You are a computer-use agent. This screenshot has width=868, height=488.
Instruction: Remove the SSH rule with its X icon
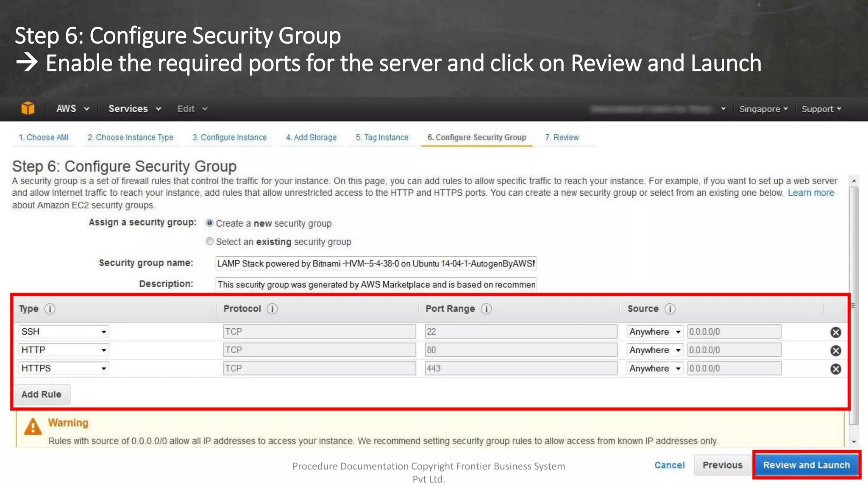pos(836,332)
